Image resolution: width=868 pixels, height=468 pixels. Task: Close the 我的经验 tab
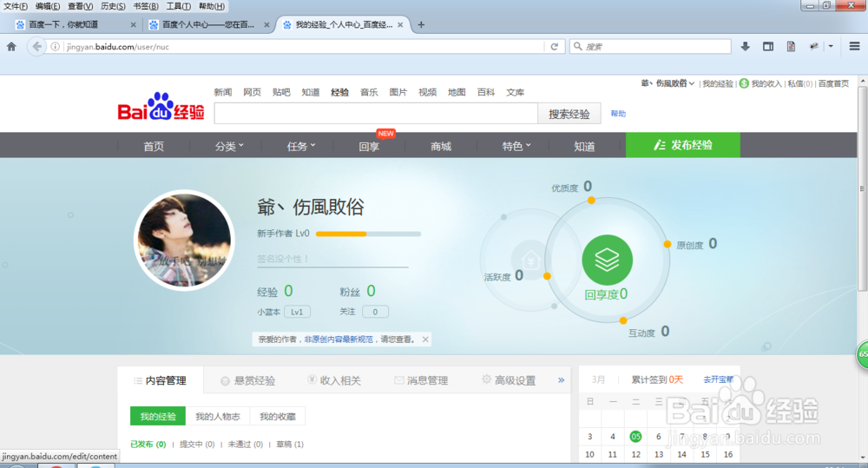click(399, 25)
